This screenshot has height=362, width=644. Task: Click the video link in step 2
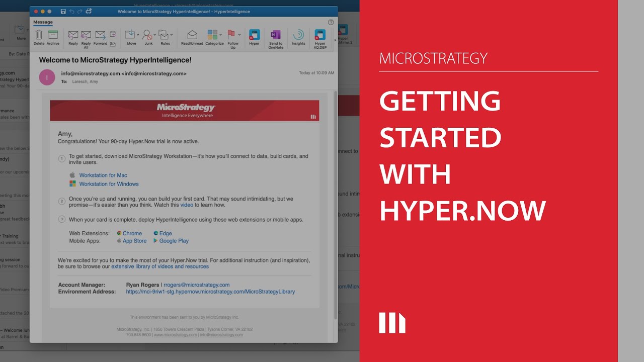pyautogui.click(x=187, y=205)
